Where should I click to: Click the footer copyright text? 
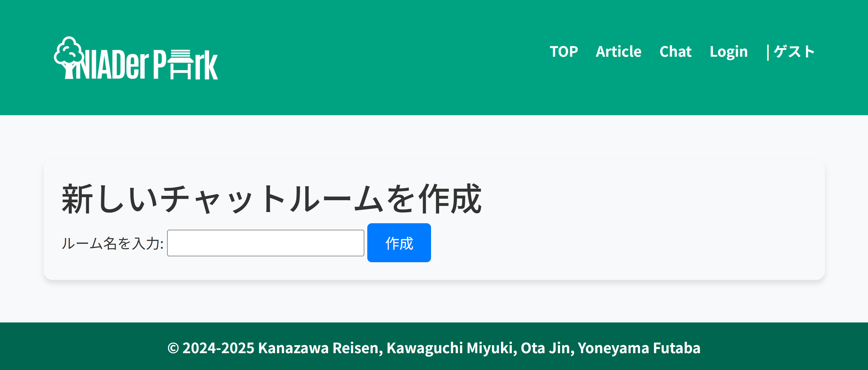click(434, 348)
